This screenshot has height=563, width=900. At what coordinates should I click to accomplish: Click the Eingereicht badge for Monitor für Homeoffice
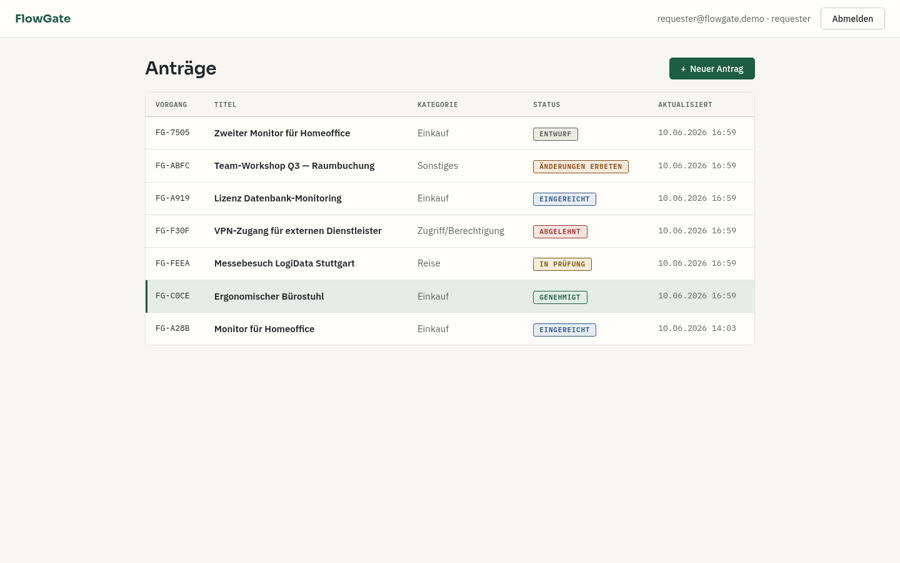[564, 330]
